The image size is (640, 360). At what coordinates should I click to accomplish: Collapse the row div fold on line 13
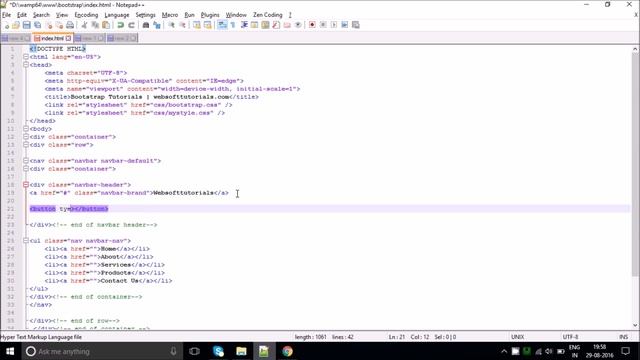26,144
